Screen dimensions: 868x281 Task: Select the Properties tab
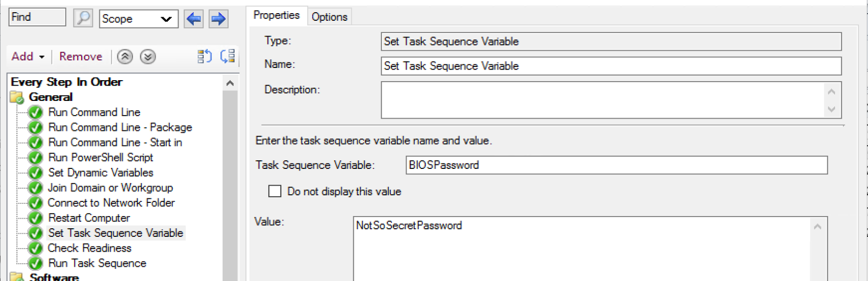click(276, 15)
